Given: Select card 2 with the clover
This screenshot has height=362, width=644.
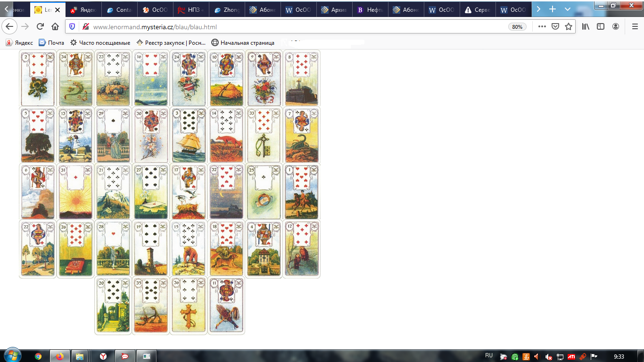Looking at the screenshot, I should click(x=38, y=79).
